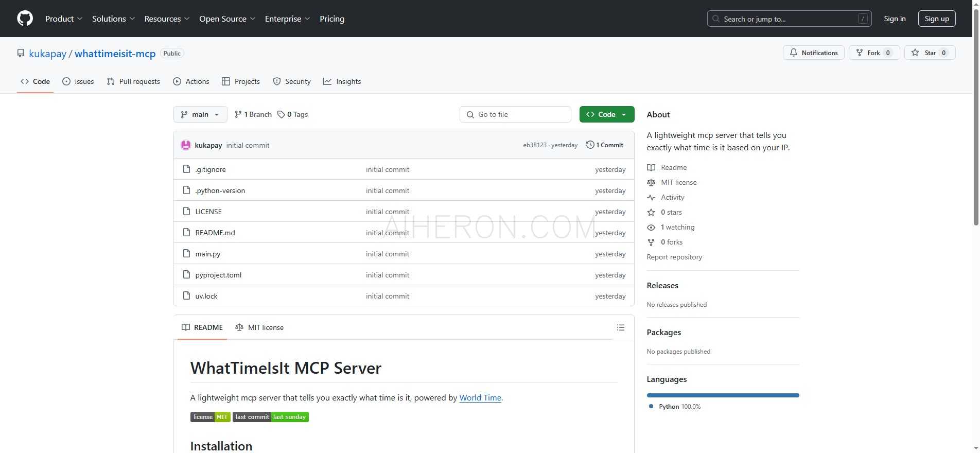The height and width of the screenshot is (453, 980).
Task: Open the Pricing link
Action: [332, 19]
